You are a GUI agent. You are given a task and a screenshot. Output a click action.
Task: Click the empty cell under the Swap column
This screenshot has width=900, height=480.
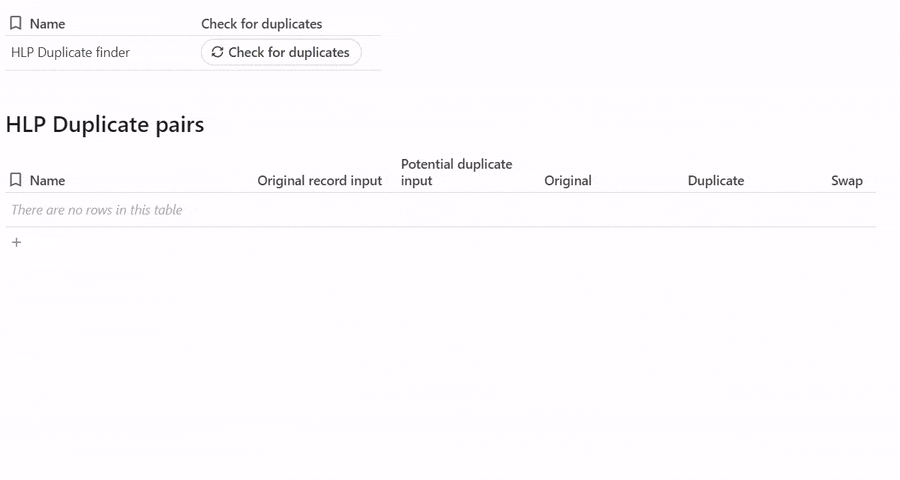point(846,210)
